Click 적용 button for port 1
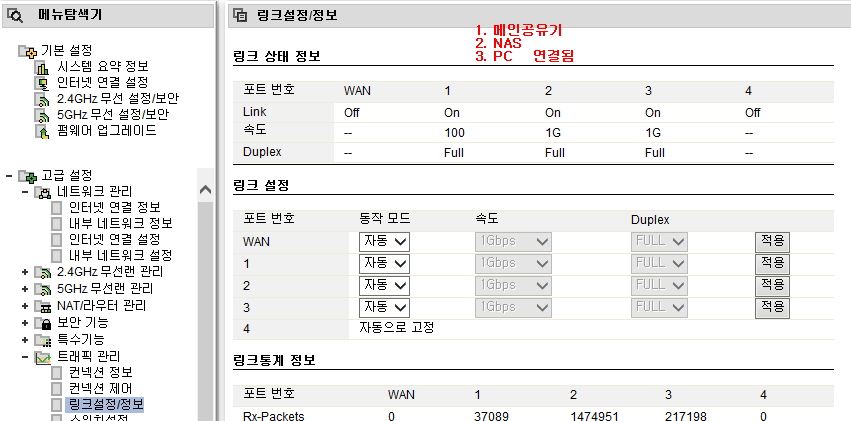Screen dimensions: 851x421 point(772,264)
